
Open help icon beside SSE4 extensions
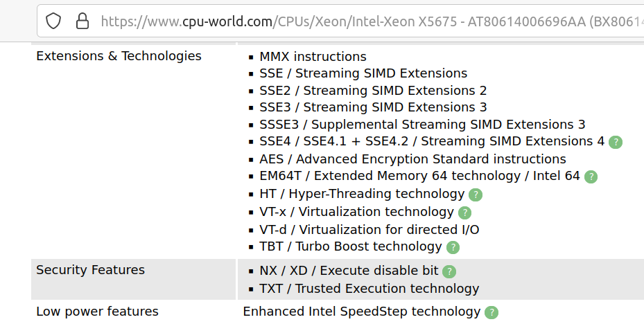tap(616, 142)
